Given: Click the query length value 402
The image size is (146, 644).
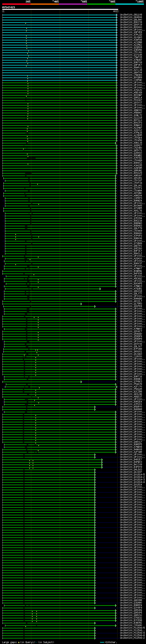Looking at the screenshot, I should point(115,11).
